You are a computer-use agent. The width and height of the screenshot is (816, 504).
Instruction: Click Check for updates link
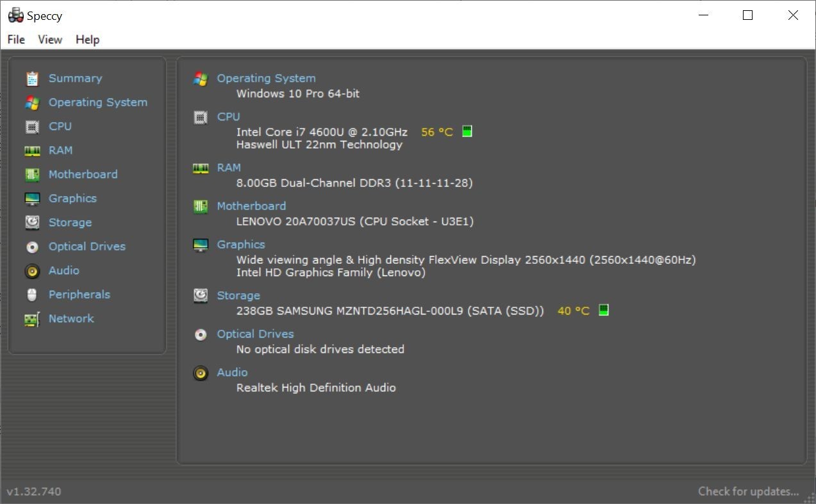click(749, 492)
